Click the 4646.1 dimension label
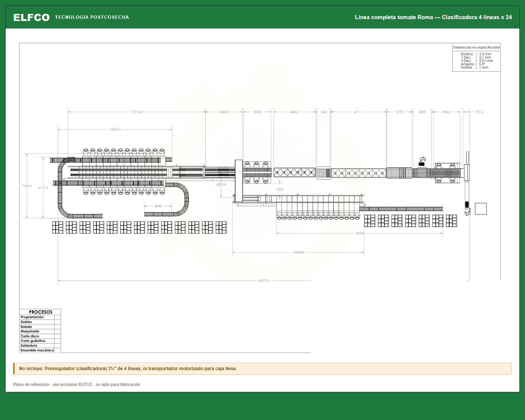The height and width of the screenshot is (420, 525). click(x=295, y=112)
